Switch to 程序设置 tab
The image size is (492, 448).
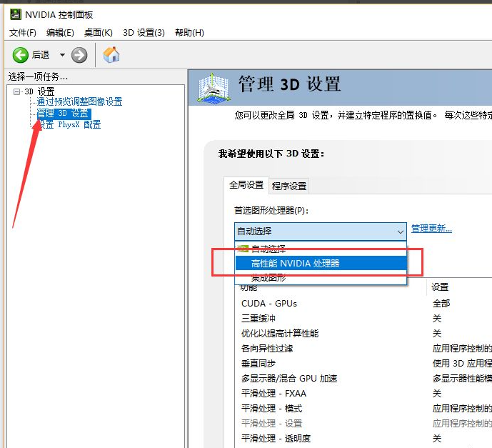(x=289, y=186)
